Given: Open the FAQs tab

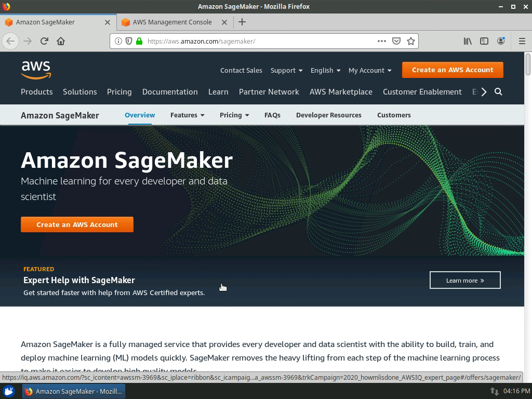Looking at the screenshot, I should [272, 115].
